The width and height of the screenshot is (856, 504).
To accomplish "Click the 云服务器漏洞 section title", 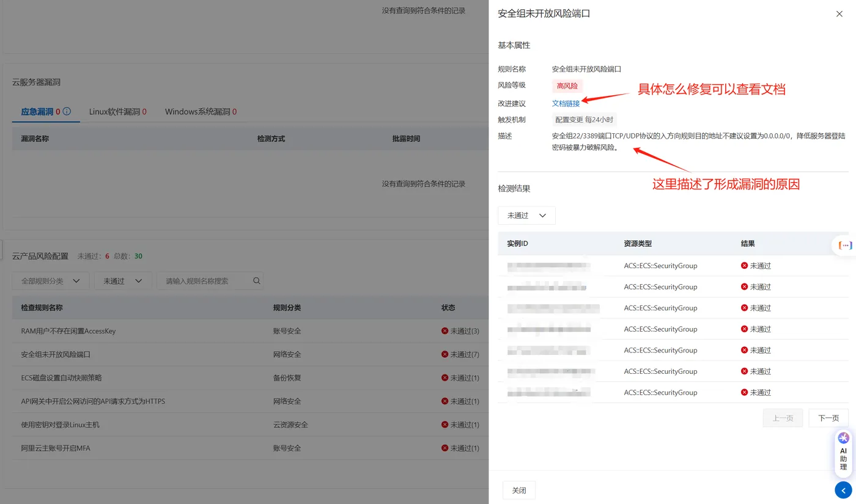I will point(37,82).
